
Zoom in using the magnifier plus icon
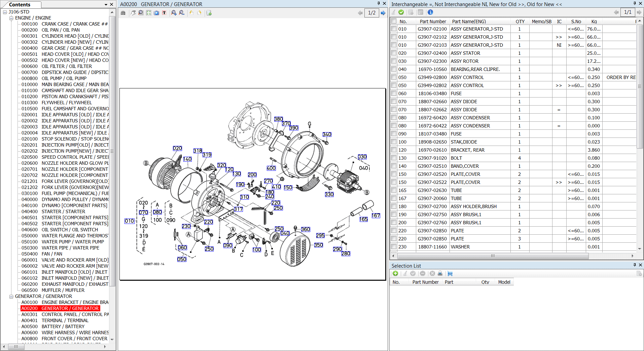pos(174,13)
